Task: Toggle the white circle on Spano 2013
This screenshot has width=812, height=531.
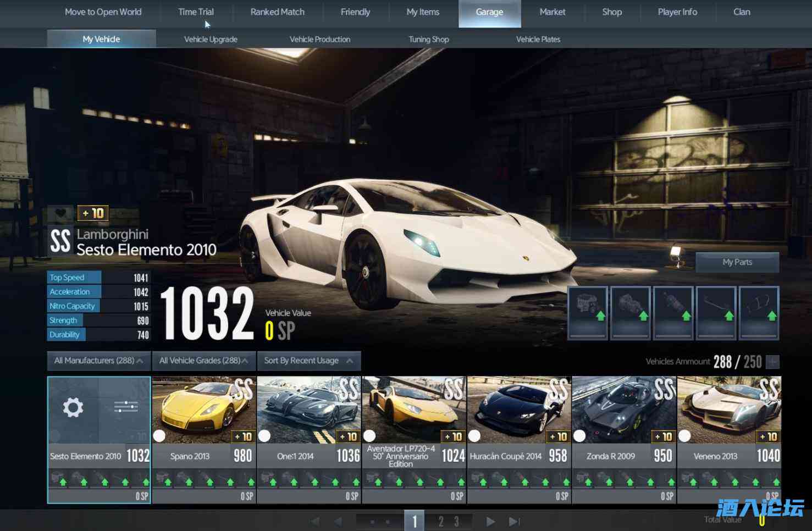Action: pyautogui.click(x=159, y=436)
